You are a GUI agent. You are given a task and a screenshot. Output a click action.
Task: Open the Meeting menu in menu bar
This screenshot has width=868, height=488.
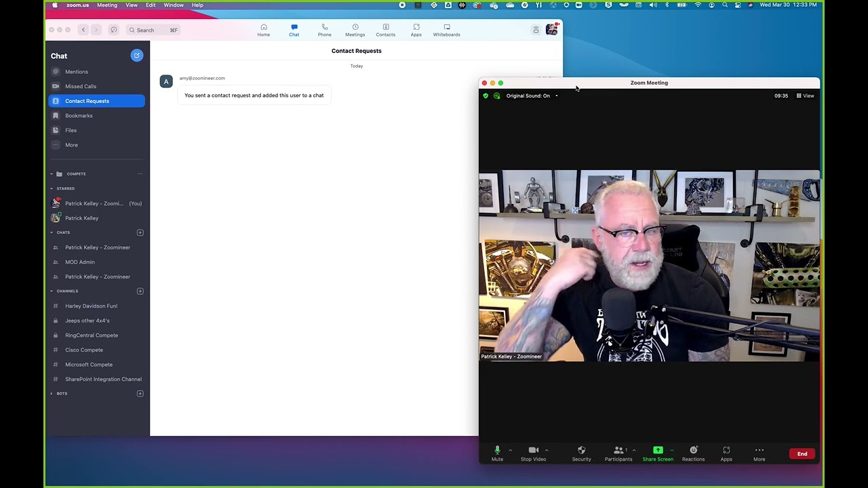(x=107, y=5)
